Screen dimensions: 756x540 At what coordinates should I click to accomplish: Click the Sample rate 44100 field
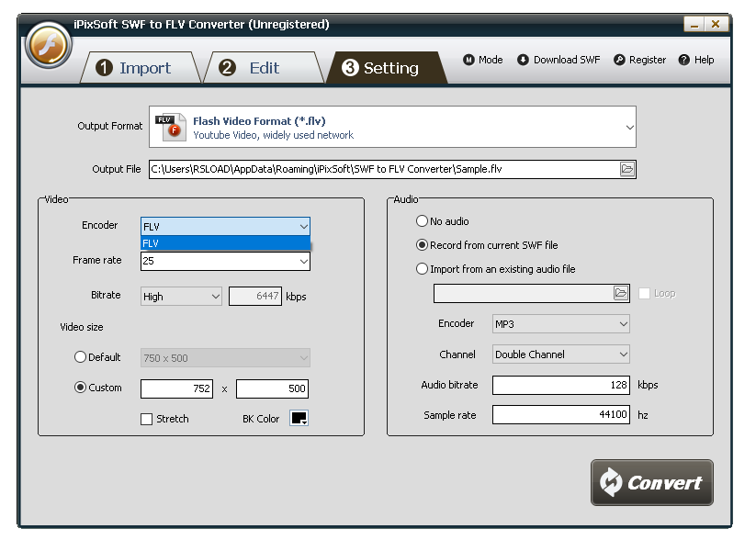(x=560, y=415)
